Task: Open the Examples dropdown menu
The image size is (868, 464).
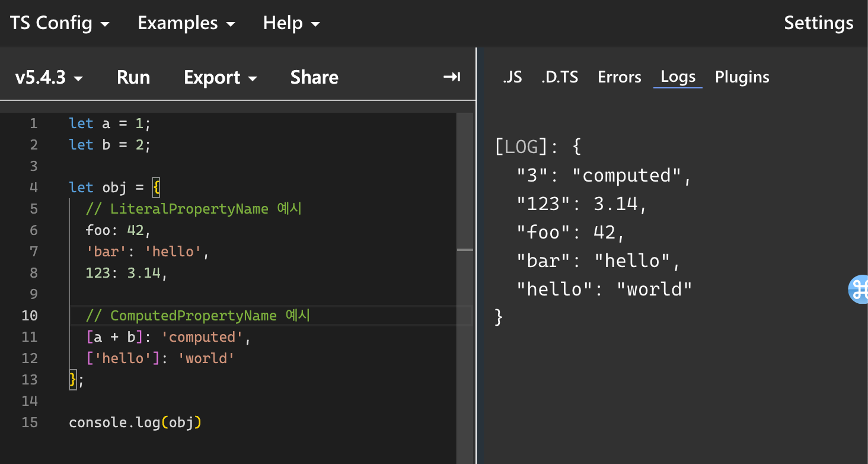Action: pyautogui.click(x=186, y=23)
